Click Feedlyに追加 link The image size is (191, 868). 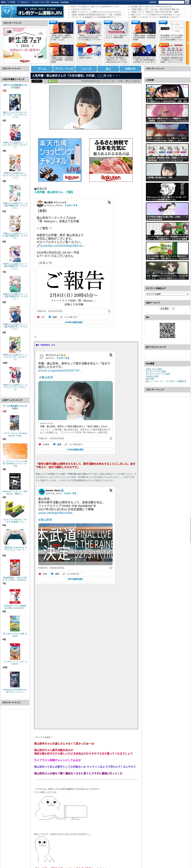[152, 376]
